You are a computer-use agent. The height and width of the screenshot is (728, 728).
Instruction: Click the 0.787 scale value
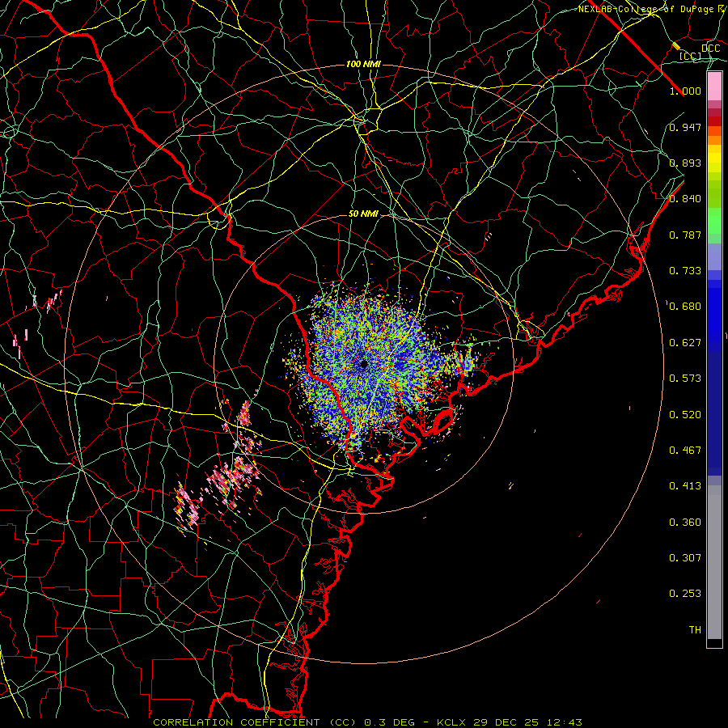click(685, 235)
